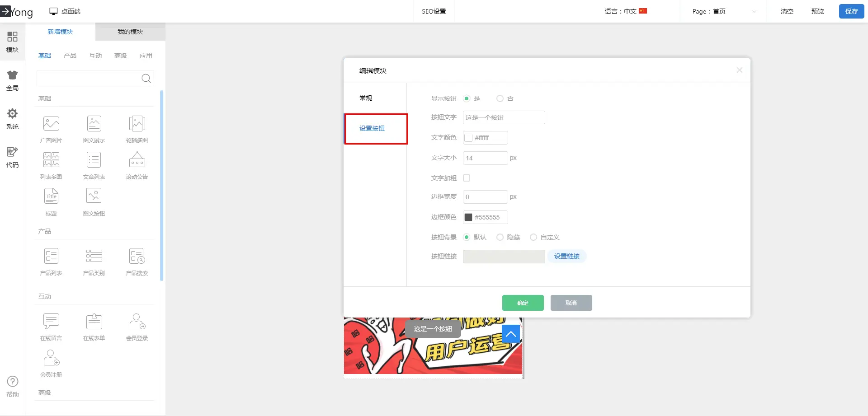The image size is (868, 416).
Task: Open the 语言 中文 language selector
Action: 626,11
